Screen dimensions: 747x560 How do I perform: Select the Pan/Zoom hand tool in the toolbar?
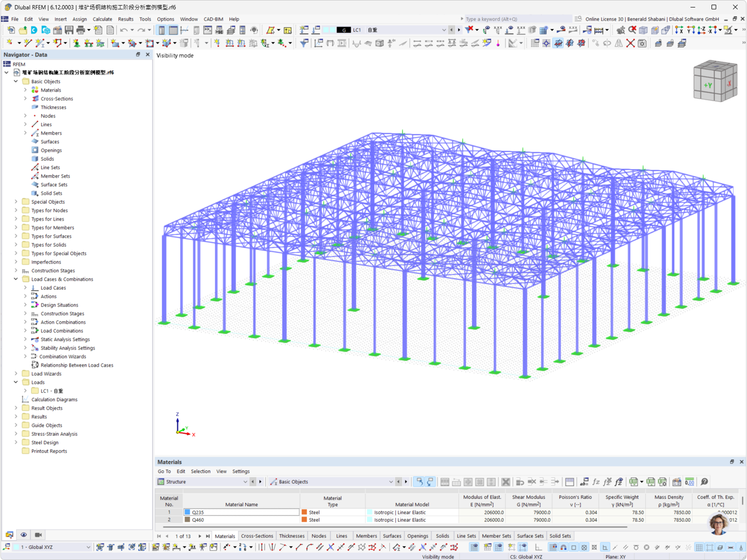pyautogui.click(x=622, y=30)
